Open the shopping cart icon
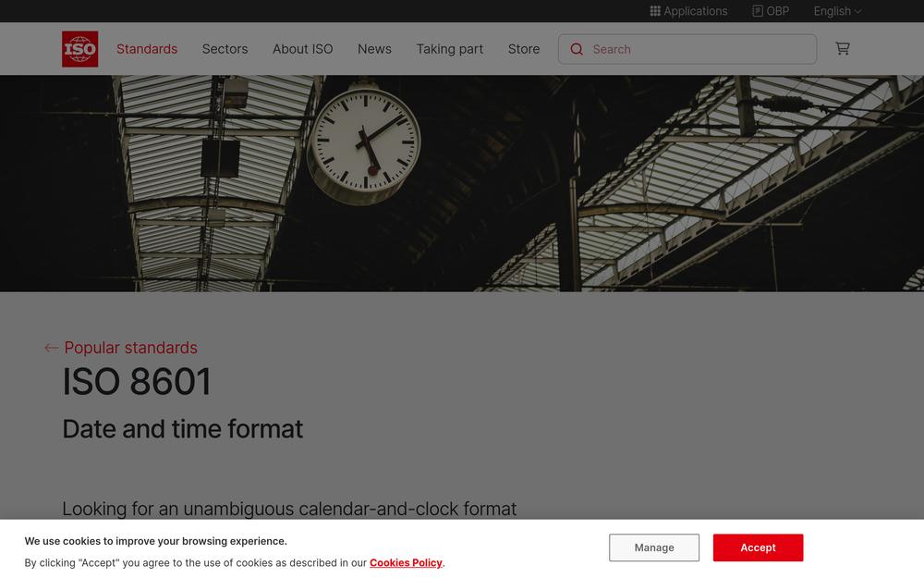 tap(842, 48)
